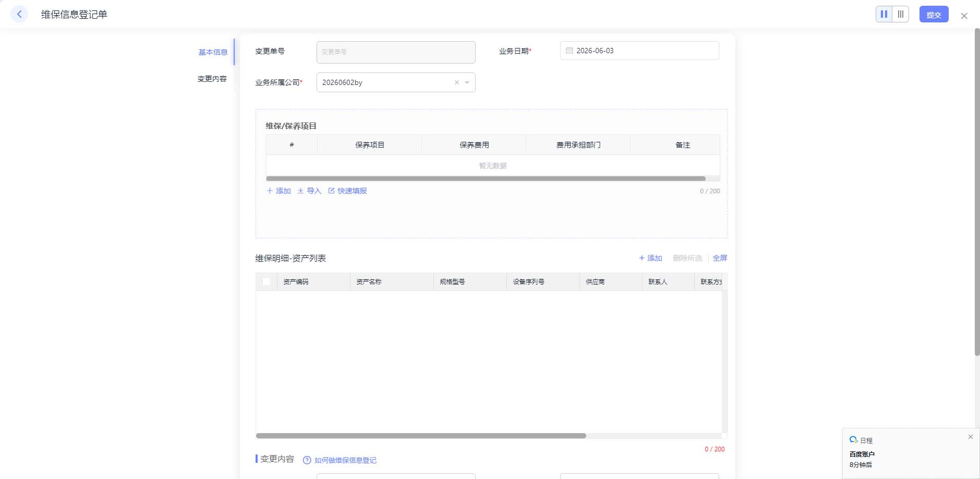The width and height of the screenshot is (980, 479).
Task: Click 费用承担部门 column header
Action: 578,145
